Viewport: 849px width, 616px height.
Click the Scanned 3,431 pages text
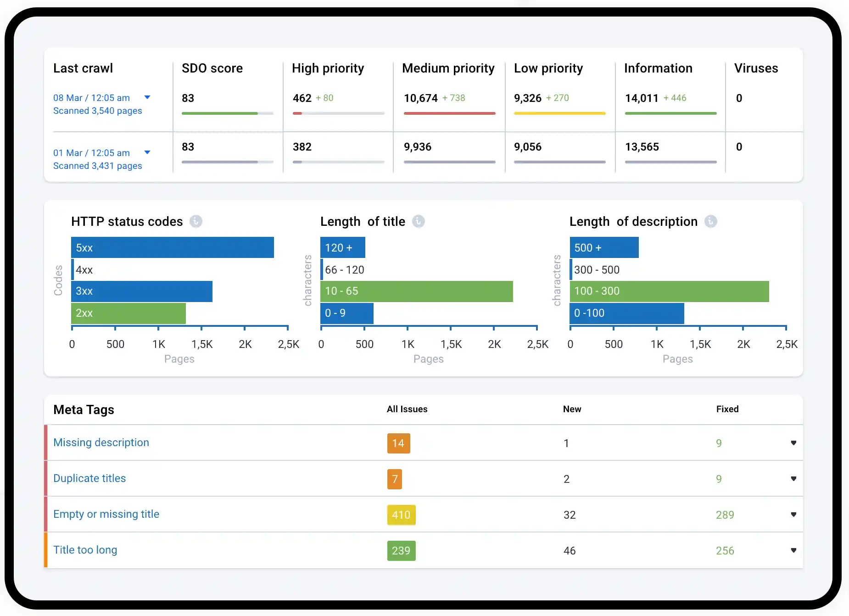pos(98,166)
